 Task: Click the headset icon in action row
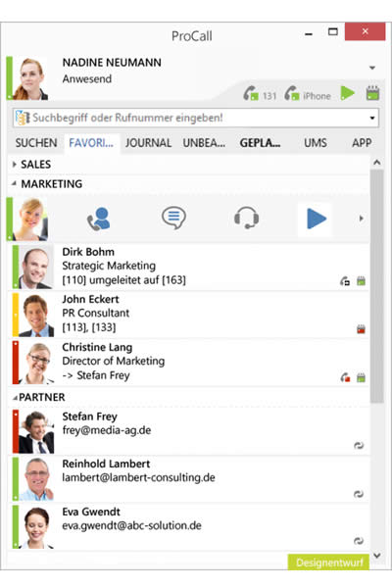click(x=246, y=218)
